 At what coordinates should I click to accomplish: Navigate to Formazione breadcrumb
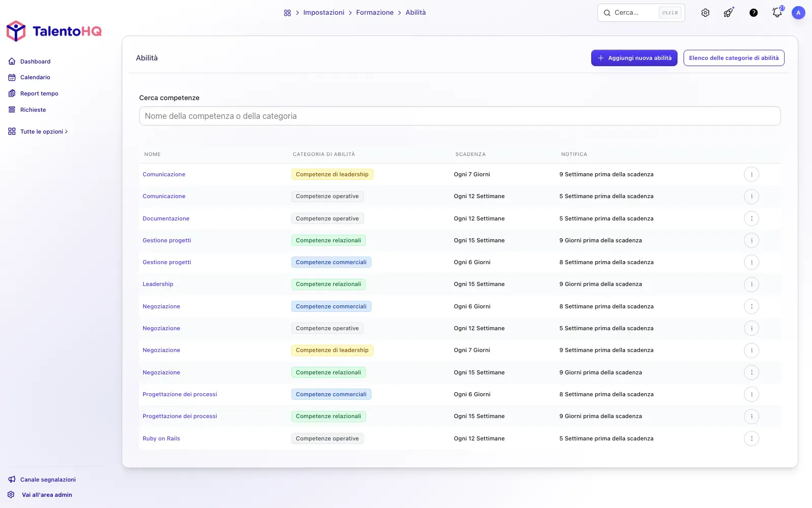coord(375,13)
